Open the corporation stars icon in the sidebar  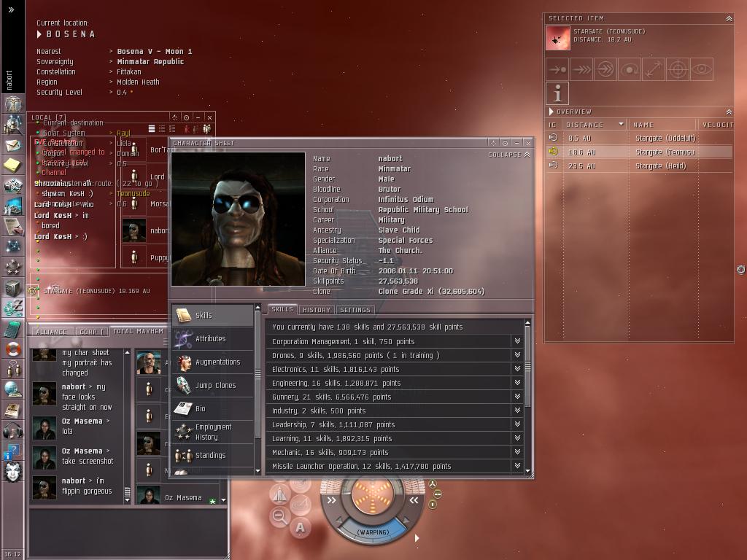tap(13, 267)
